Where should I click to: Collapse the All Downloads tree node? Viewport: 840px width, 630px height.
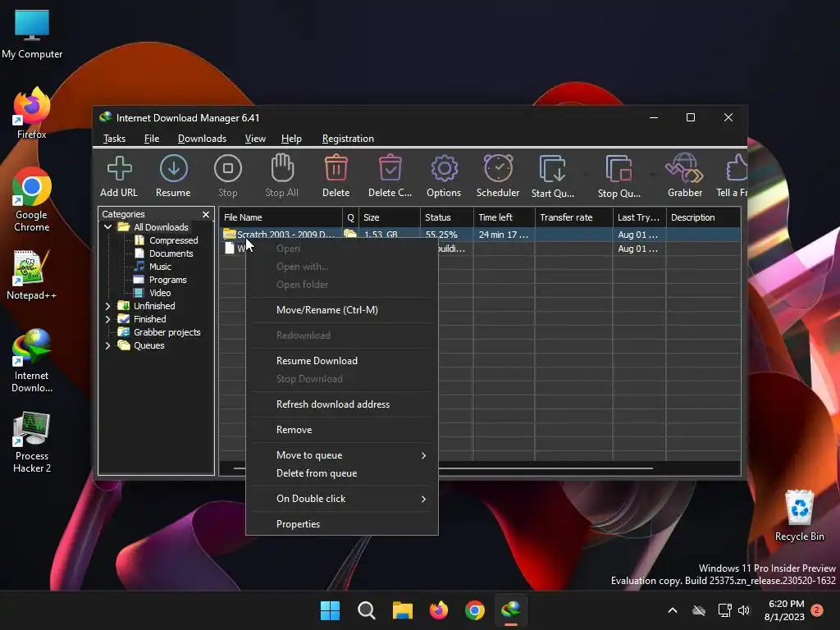[107, 227]
